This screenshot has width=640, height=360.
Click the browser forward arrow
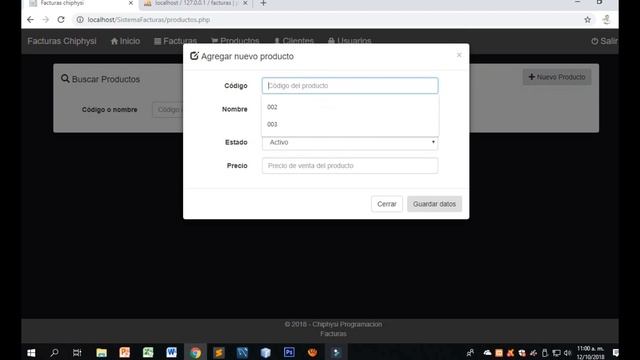click(45, 20)
